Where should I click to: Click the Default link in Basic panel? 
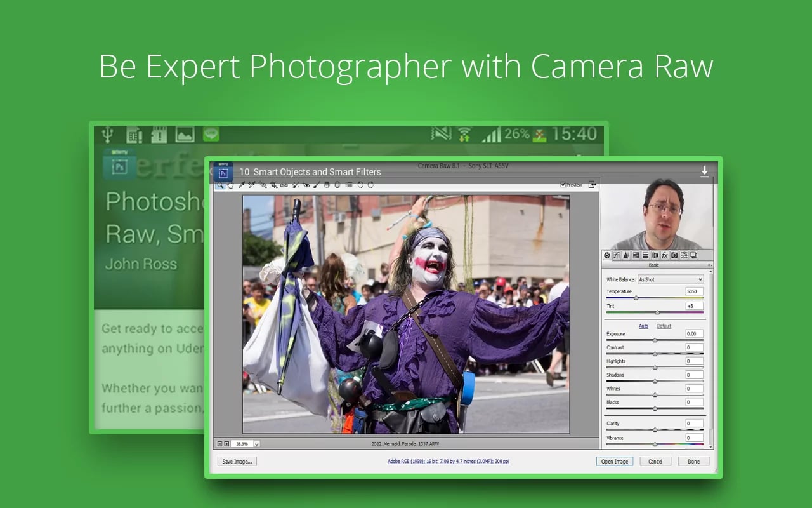coord(664,326)
